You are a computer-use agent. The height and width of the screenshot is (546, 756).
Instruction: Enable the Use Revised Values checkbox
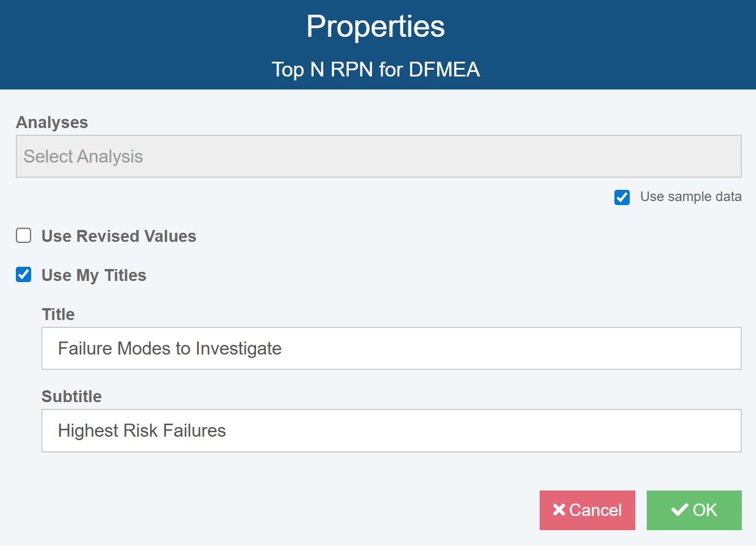point(24,236)
